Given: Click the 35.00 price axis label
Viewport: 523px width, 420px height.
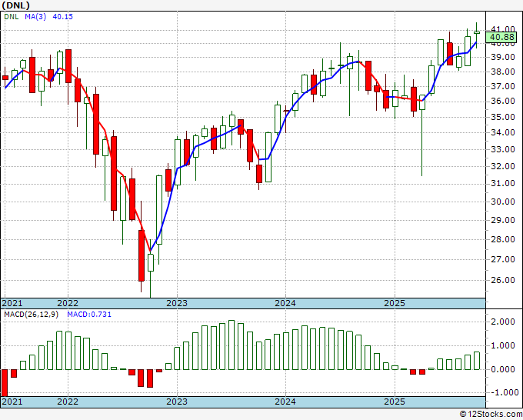Looking at the screenshot, I should pyautogui.click(x=503, y=117).
